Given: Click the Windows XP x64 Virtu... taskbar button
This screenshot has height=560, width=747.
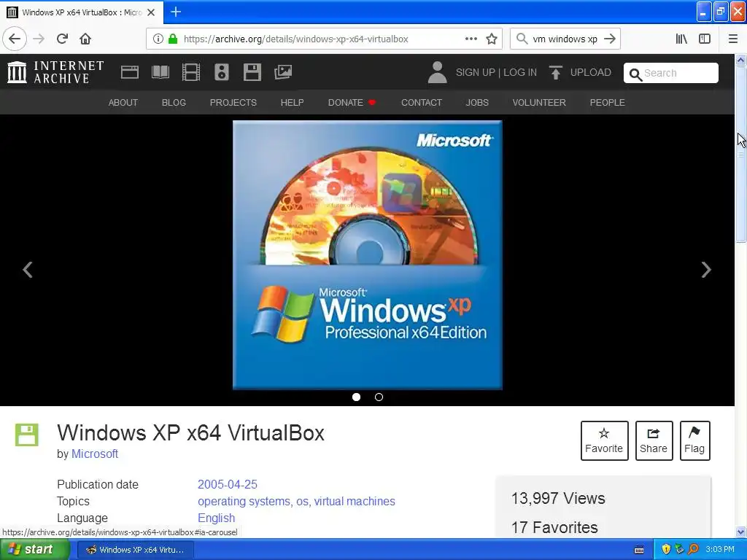Looking at the screenshot, I should point(135,550).
